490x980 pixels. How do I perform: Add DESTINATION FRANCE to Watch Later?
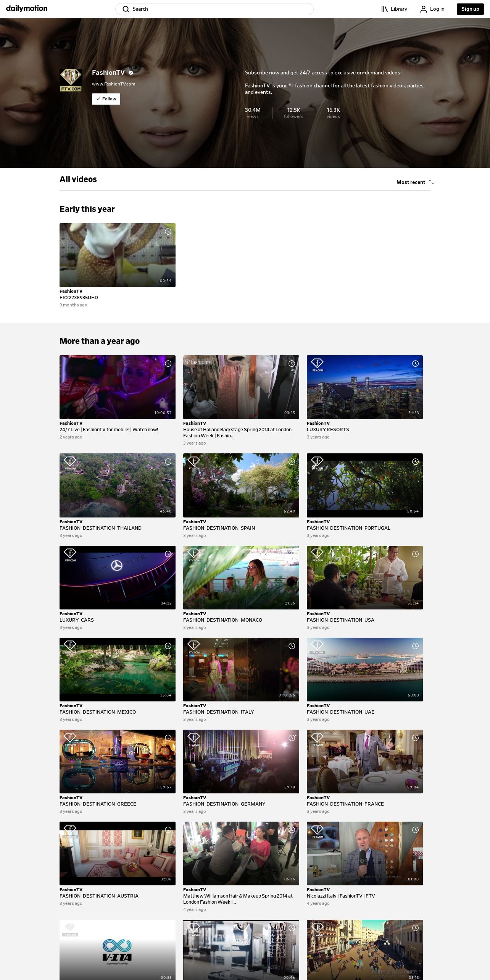click(x=415, y=738)
